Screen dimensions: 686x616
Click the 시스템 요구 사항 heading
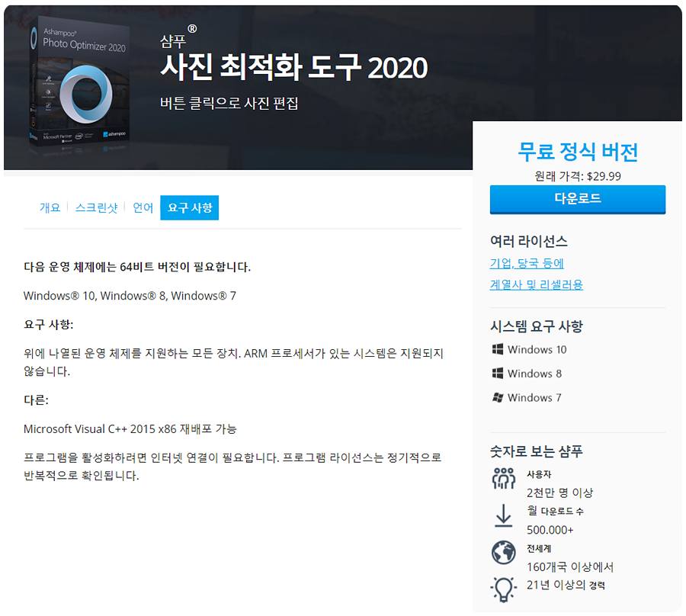537,326
